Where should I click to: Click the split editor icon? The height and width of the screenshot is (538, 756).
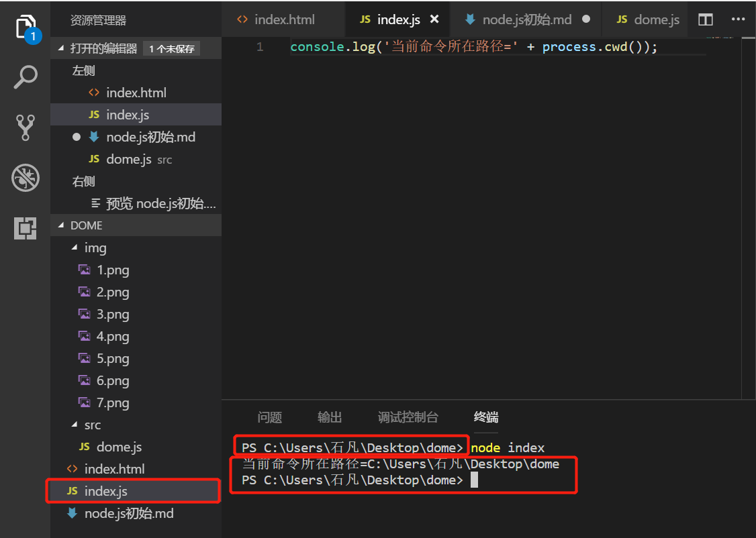point(705,19)
